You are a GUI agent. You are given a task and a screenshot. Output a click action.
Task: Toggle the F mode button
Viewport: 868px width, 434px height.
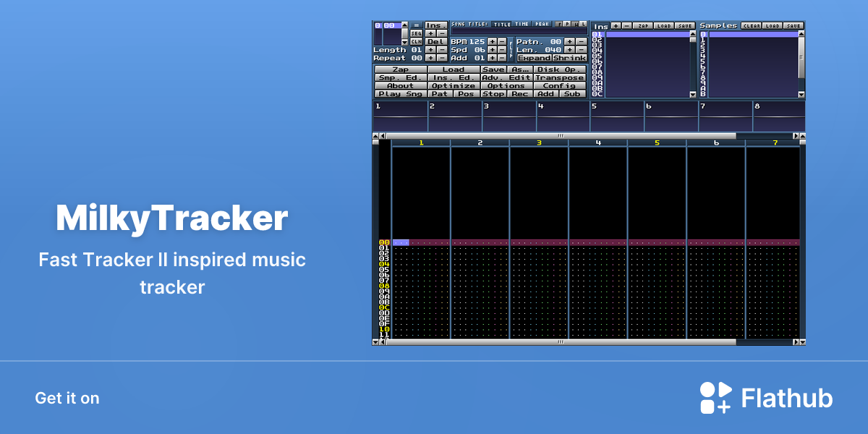click(x=560, y=25)
